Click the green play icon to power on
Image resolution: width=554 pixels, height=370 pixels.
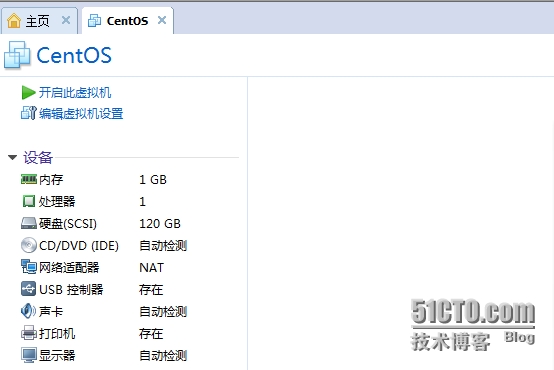(28, 93)
